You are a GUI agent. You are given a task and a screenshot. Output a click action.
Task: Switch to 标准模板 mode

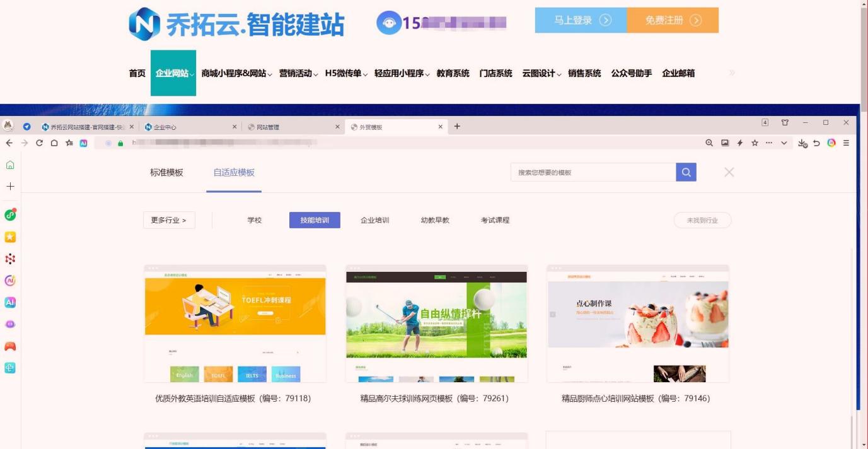point(166,172)
